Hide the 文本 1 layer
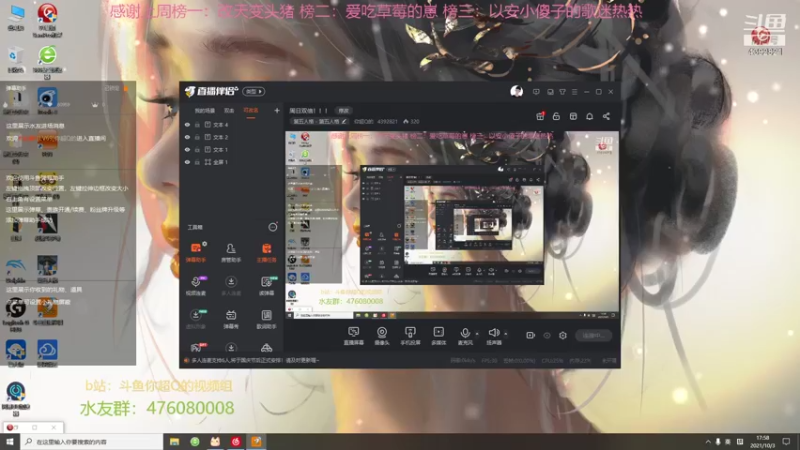Screen dimensions: 800x450 pos(187,149)
